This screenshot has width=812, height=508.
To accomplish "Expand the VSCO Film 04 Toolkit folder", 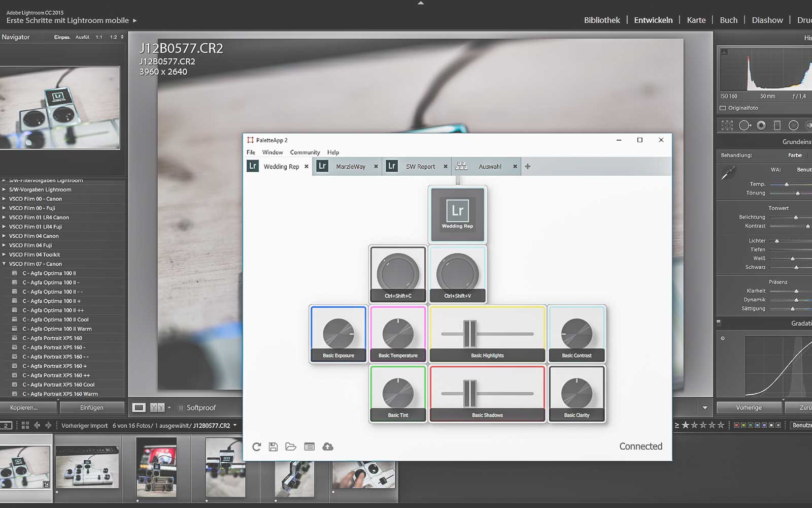I will coord(4,255).
